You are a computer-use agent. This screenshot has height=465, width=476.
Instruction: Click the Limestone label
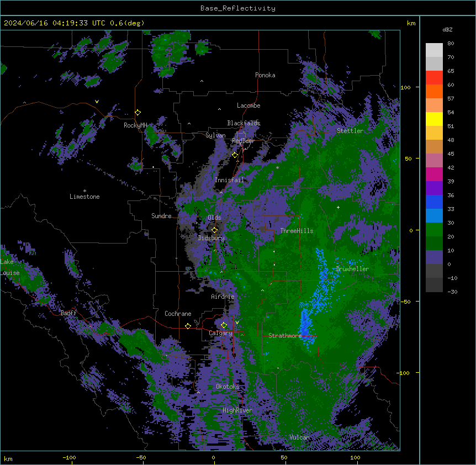pyautogui.click(x=84, y=197)
